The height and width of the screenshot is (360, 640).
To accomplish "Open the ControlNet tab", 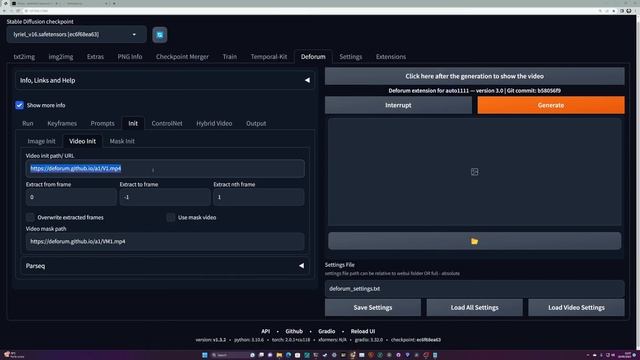I will pos(167,123).
